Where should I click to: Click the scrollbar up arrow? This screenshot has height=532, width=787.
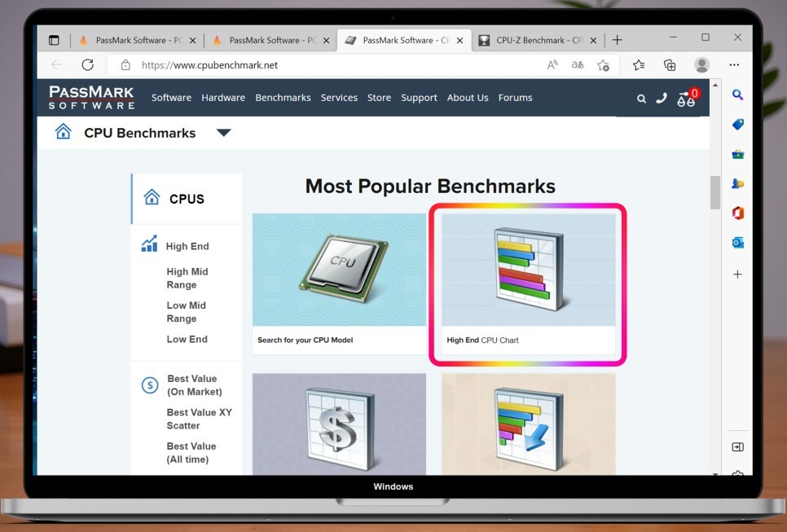[x=715, y=86]
